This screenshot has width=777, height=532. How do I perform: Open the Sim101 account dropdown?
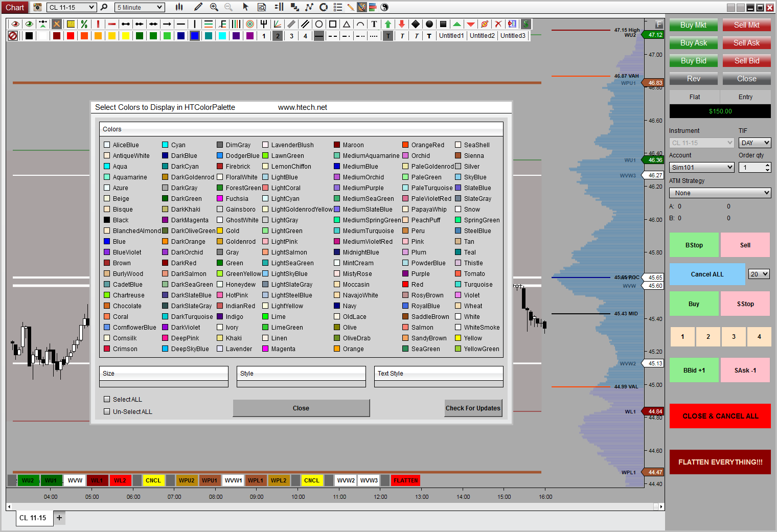pos(701,168)
